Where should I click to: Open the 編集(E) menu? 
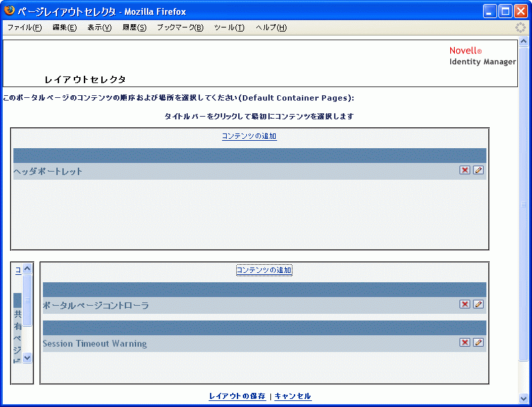(64, 27)
